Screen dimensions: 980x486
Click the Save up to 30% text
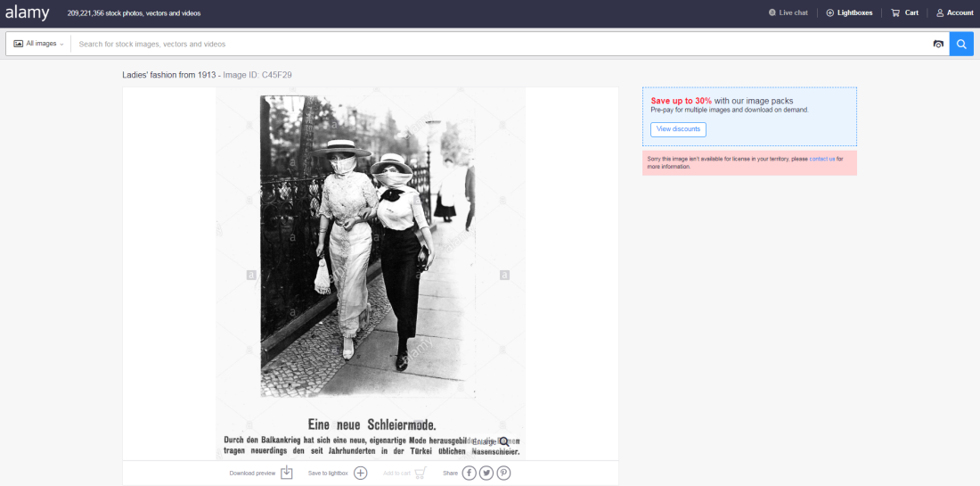pyautogui.click(x=682, y=101)
